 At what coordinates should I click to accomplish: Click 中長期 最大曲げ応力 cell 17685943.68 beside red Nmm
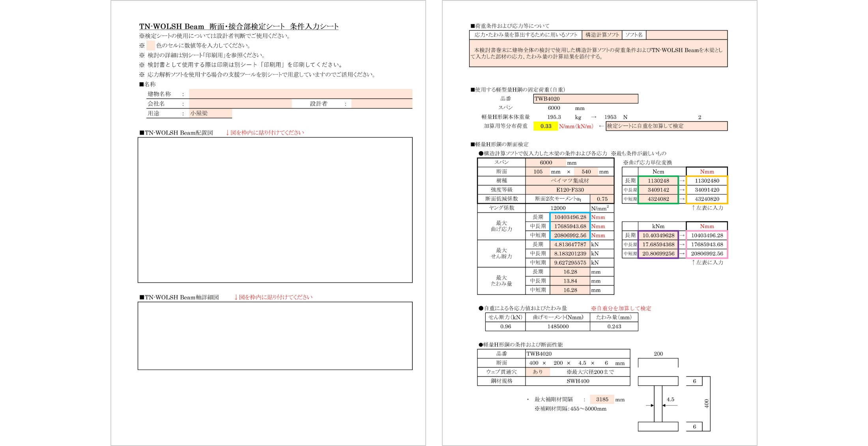pos(570,226)
